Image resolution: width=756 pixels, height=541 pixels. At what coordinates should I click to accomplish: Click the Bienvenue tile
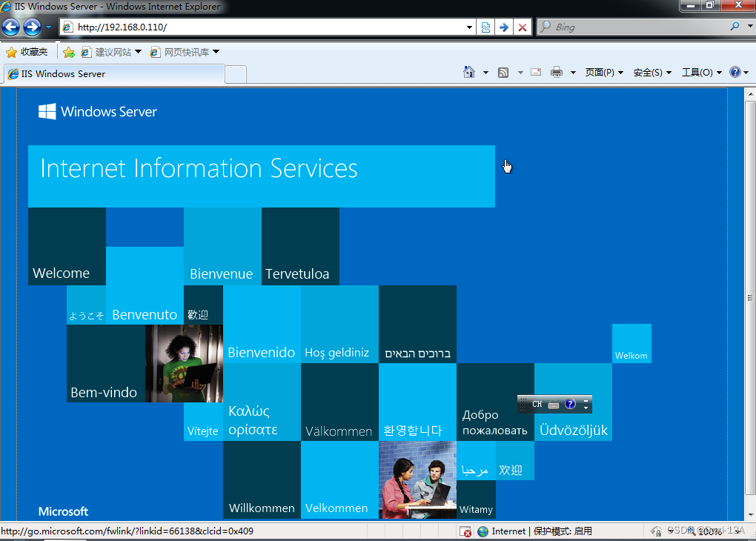point(223,246)
